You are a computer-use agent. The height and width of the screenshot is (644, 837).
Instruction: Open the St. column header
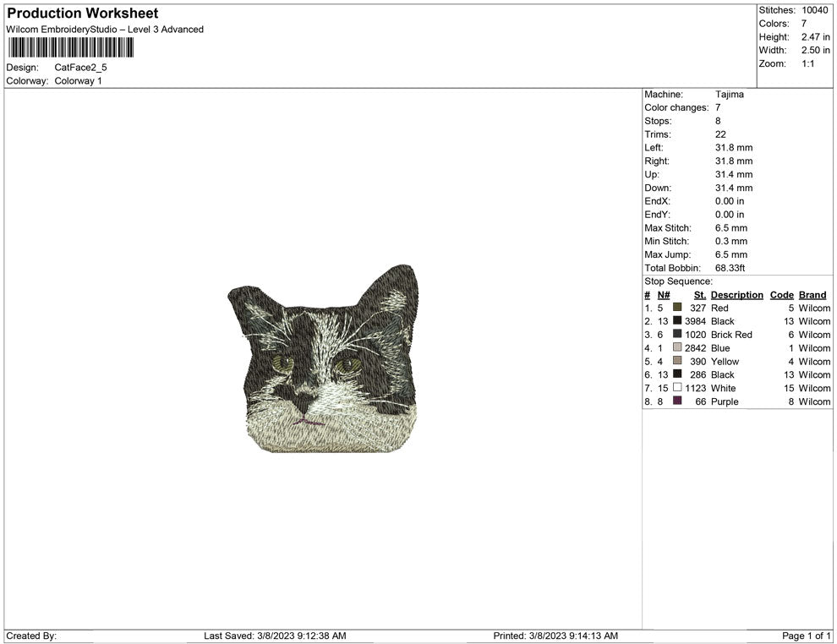[x=699, y=294]
